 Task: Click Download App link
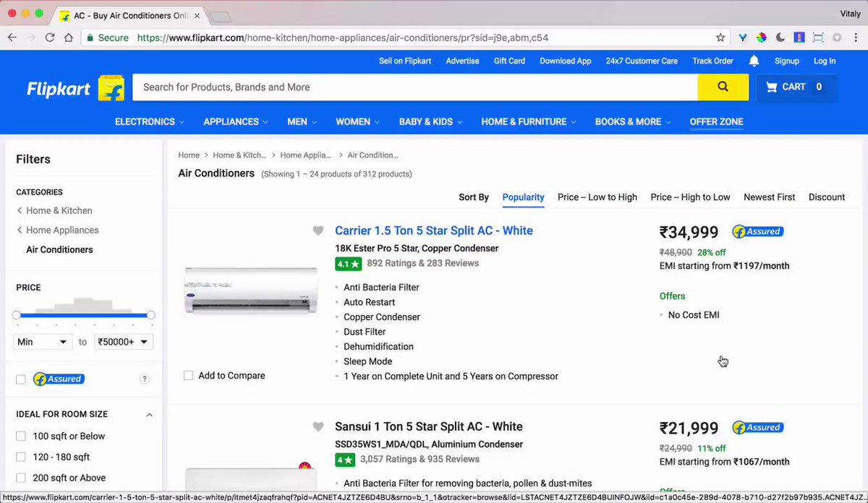pyautogui.click(x=566, y=61)
